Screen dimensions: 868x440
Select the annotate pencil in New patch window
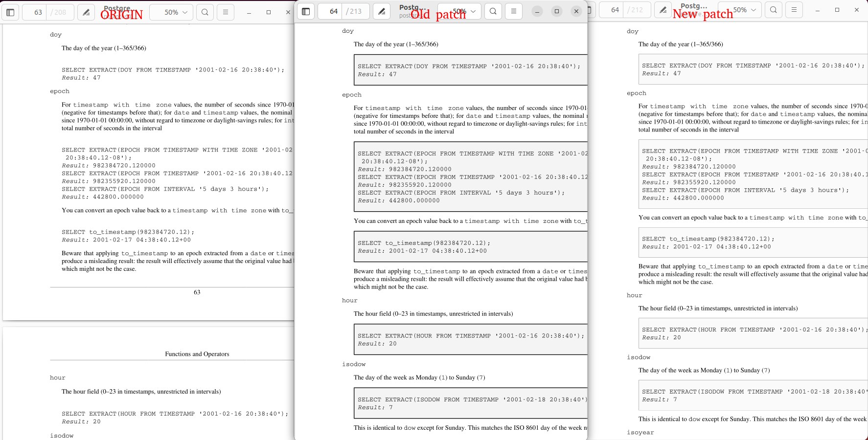point(662,10)
